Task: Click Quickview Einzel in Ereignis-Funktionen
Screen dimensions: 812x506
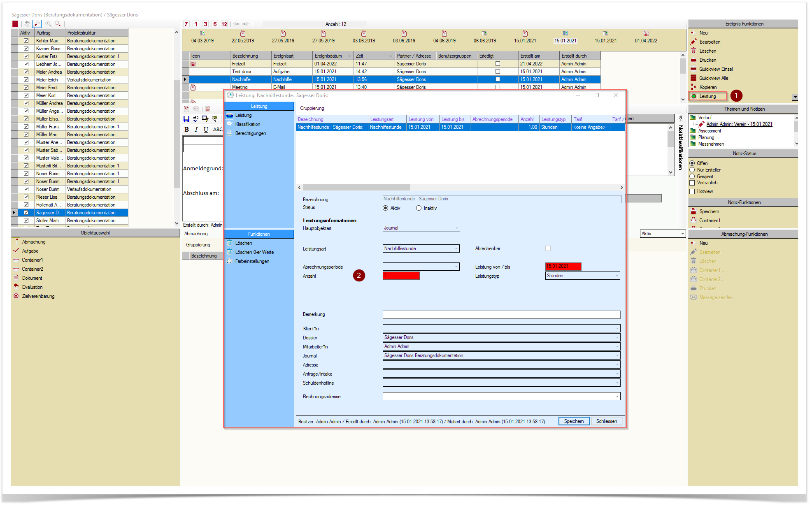Action: pyautogui.click(x=716, y=69)
